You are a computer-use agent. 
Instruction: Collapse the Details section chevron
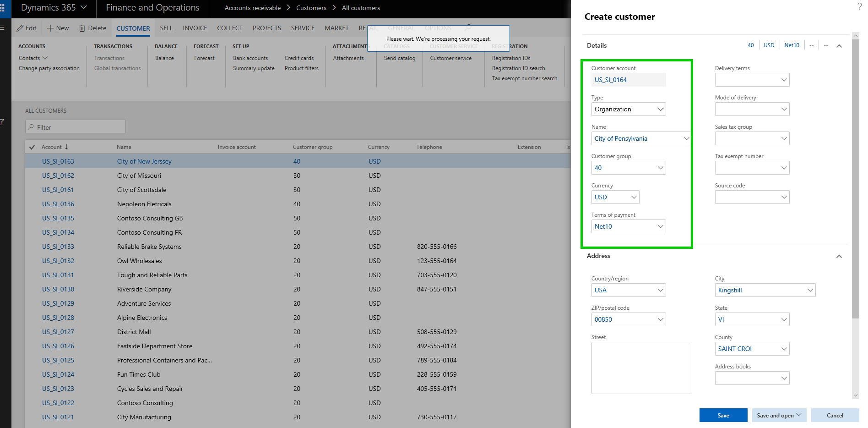tap(839, 46)
